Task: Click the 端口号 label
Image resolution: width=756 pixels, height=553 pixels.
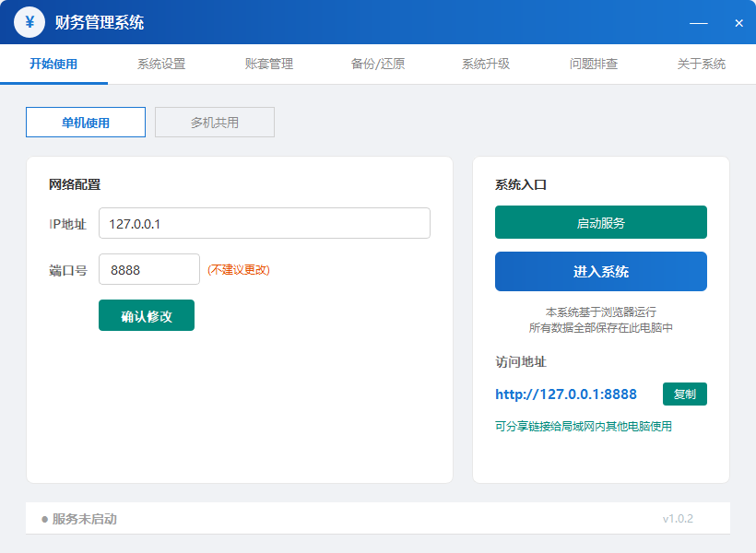Action: pos(68,270)
